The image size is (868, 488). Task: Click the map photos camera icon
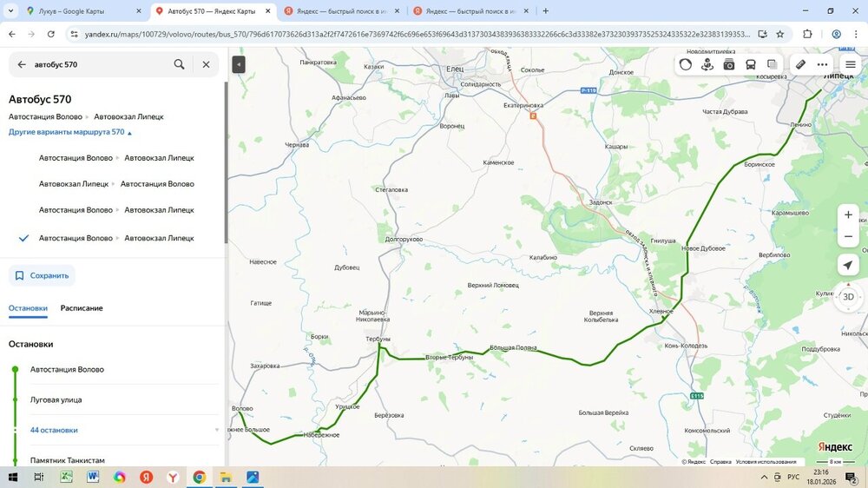pos(729,64)
